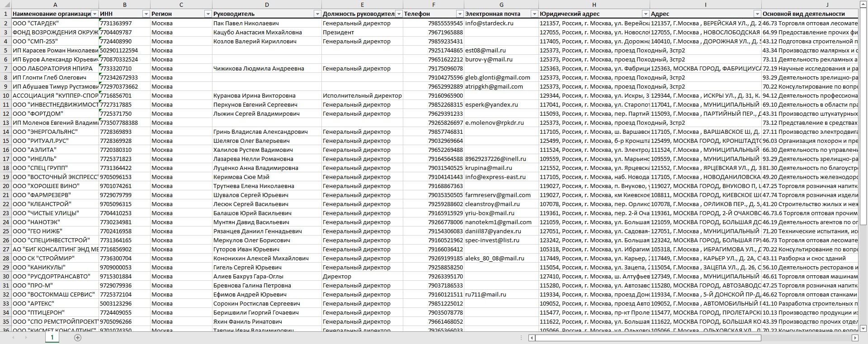Select column D header
Viewport: 868px width, 344px height.
[x=267, y=5]
